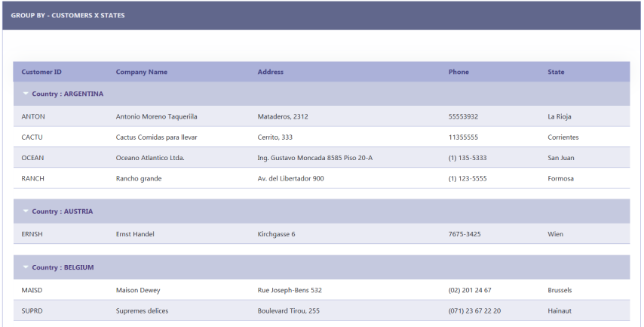Collapse the Country : AUSTRIA group arrow

click(x=26, y=211)
